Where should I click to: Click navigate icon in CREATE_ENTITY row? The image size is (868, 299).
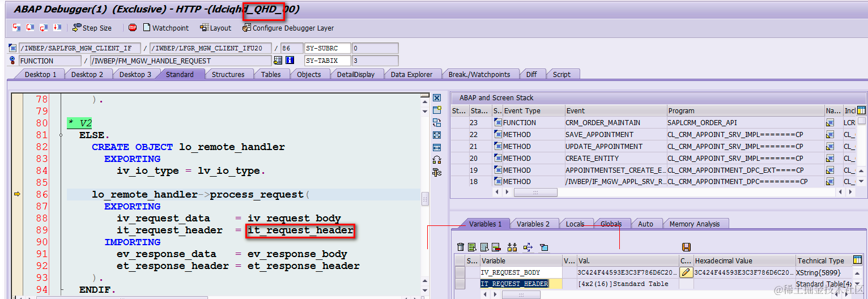click(830, 158)
